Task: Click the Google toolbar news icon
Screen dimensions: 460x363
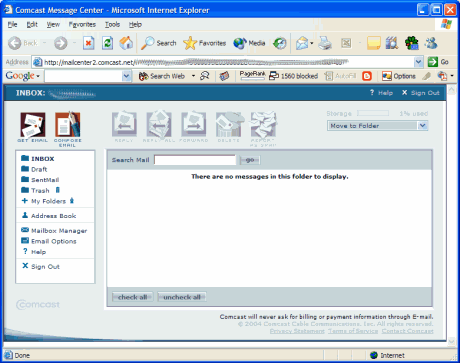Action: pos(224,76)
